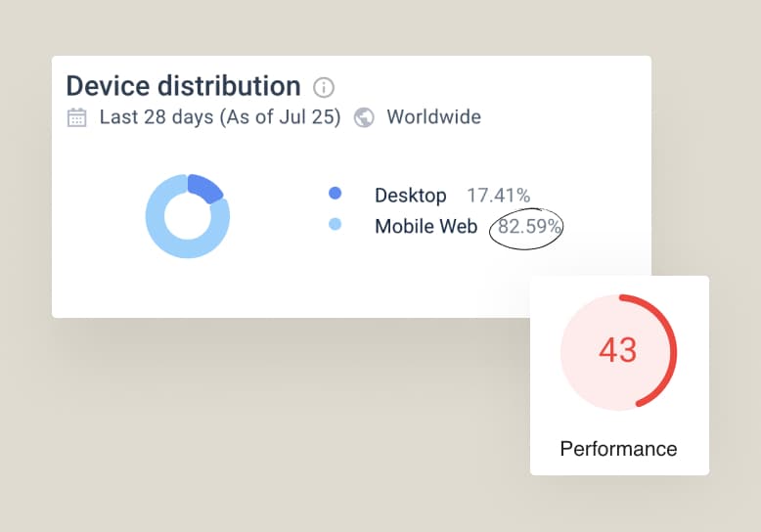Screen dimensions: 761x532
Task: Click the Mobile Web legend label
Action: pyautogui.click(x=425, y=227)
